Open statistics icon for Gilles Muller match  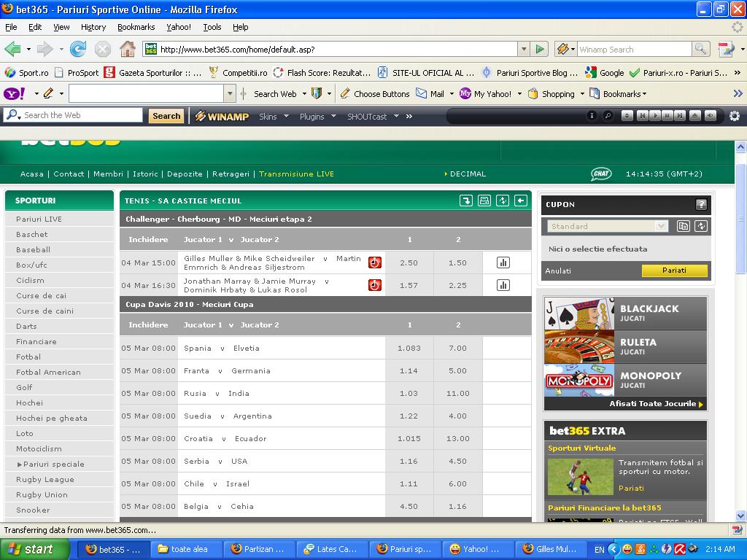503,262
